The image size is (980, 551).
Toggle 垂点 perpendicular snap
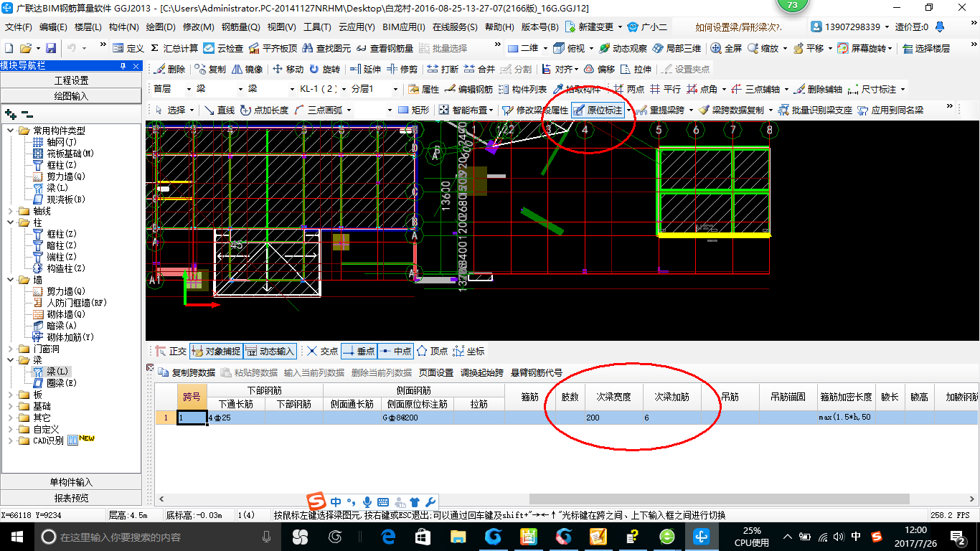tap(359, 351)
